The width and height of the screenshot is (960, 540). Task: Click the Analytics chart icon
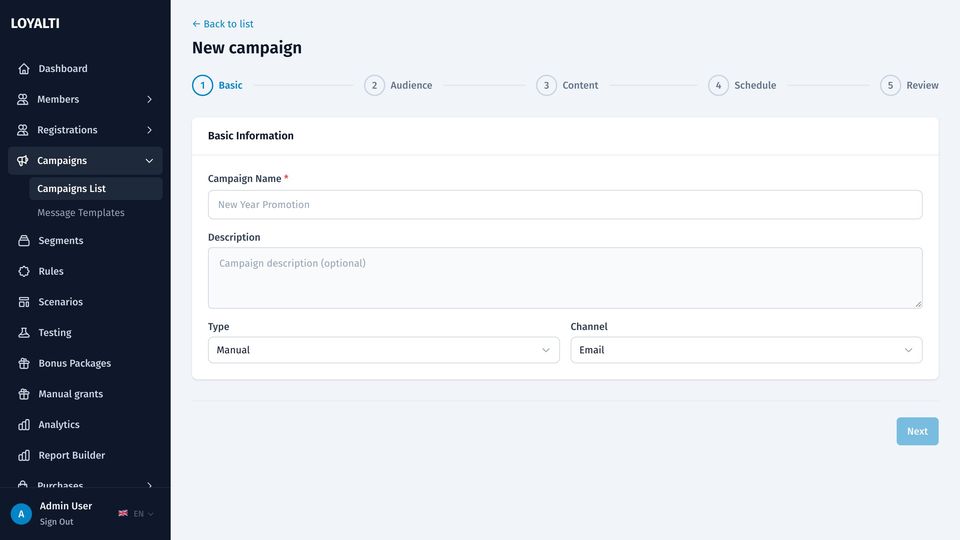click(24, 424)
